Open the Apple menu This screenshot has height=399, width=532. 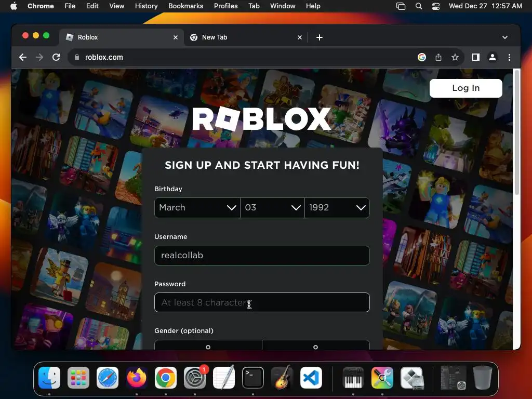14,6
